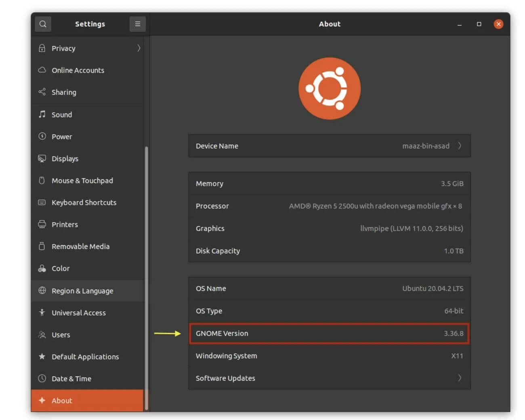Open Device Name row chevron
This screenshot has height=420, width=525.
point(460,146)
